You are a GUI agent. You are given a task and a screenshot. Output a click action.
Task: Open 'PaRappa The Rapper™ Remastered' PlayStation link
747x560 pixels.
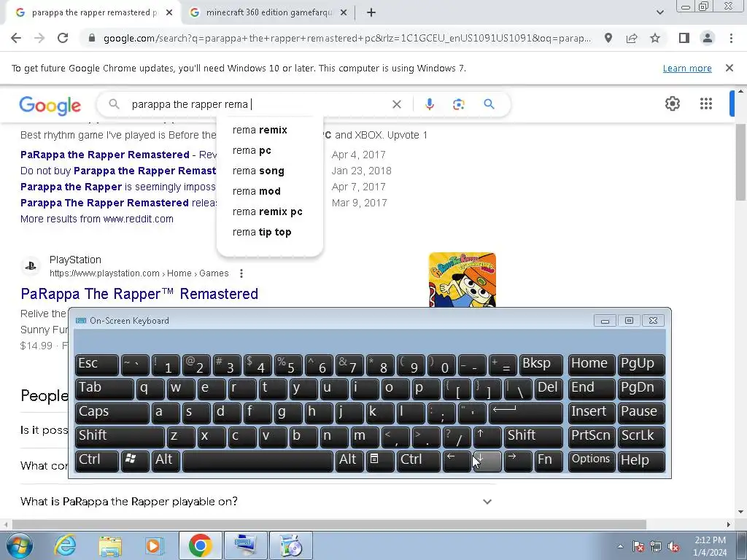pos(139,294)
